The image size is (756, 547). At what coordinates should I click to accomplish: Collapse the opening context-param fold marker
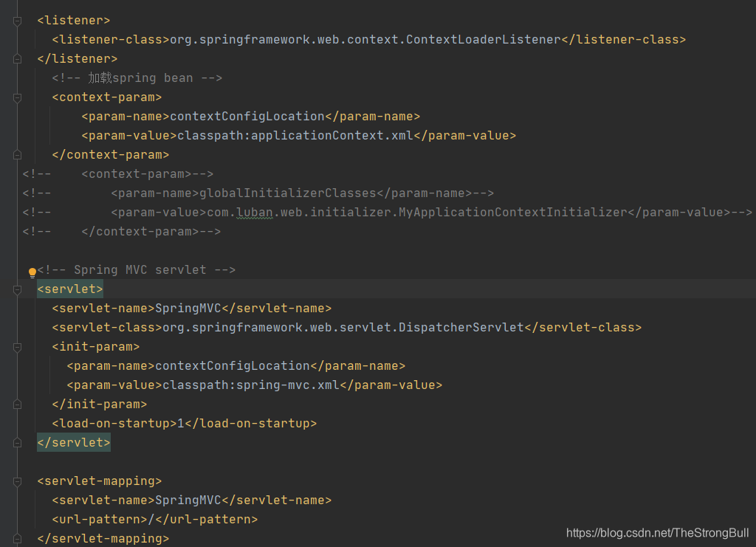(18, 97)
